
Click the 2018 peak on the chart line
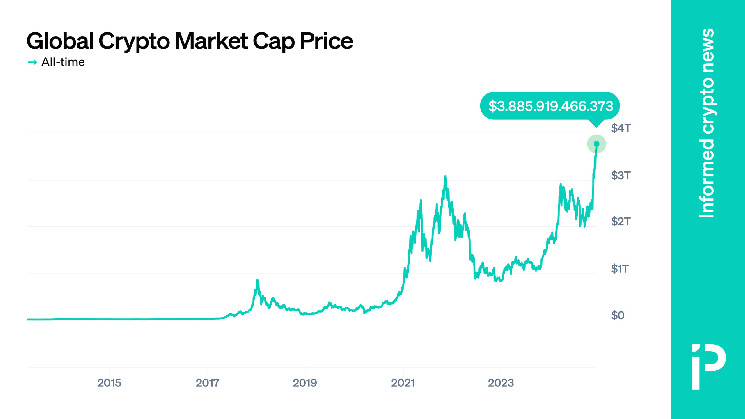(258, 280)
